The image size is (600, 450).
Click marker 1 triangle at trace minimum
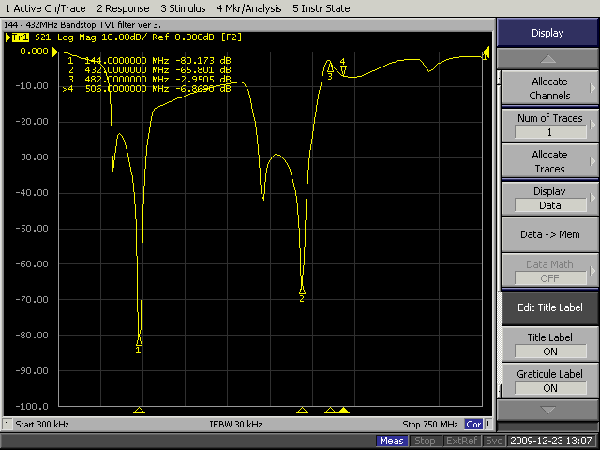pos(139,340)
